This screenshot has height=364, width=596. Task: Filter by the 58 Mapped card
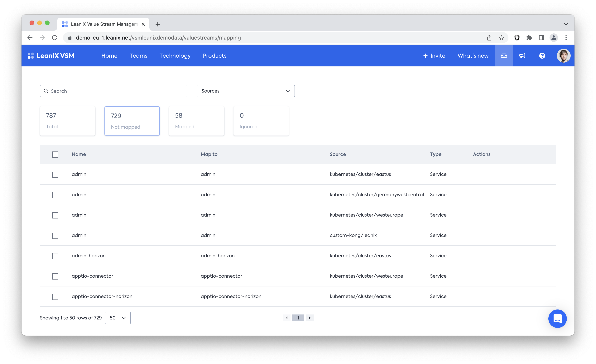pyautogui.click(x=196, y=121)
